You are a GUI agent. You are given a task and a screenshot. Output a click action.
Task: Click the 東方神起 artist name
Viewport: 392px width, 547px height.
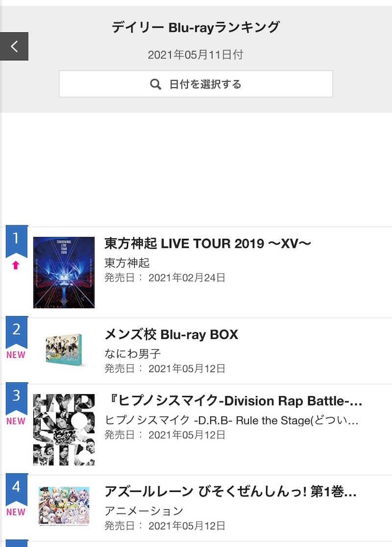pos(127,263)
